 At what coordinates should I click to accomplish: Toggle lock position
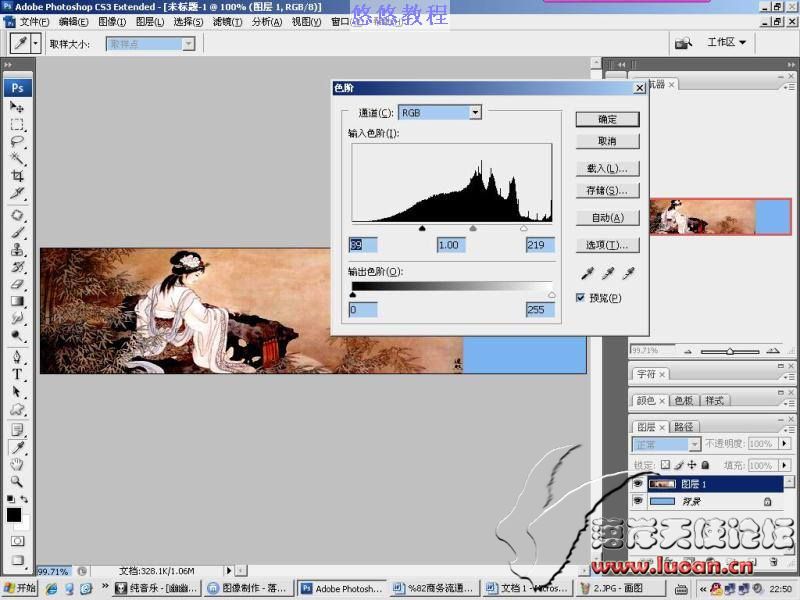pyautogui.click(x=692, y=465)
